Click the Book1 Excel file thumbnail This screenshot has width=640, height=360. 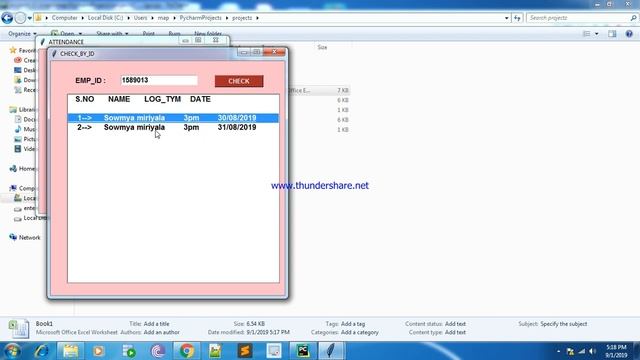[19, 329]
